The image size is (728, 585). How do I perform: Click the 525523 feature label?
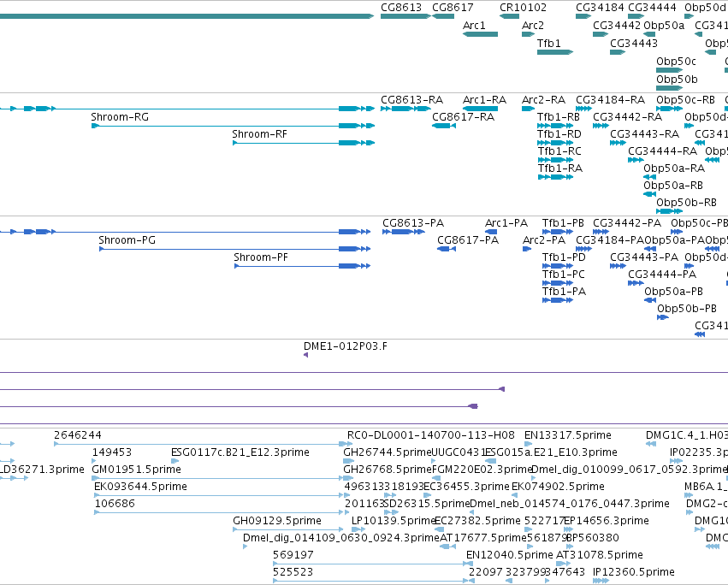(x=293, y=572)
